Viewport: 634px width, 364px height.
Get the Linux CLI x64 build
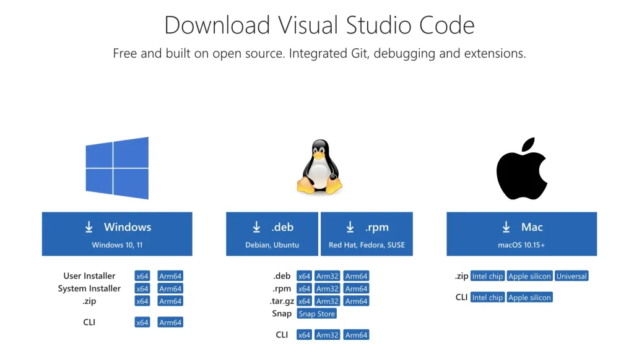pyautogui.click(x=304, y=335)
